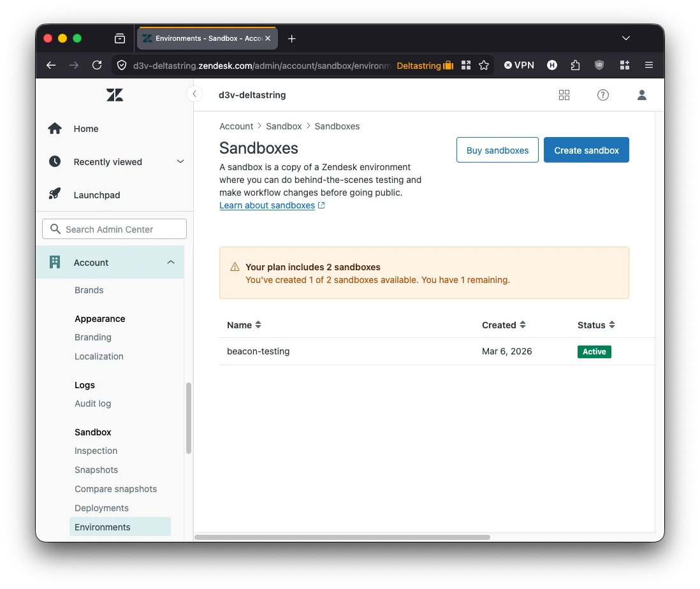Click the beacon-testing sandbox name
Viewport: 700px width, 589px height.
(x=258, y=351)
